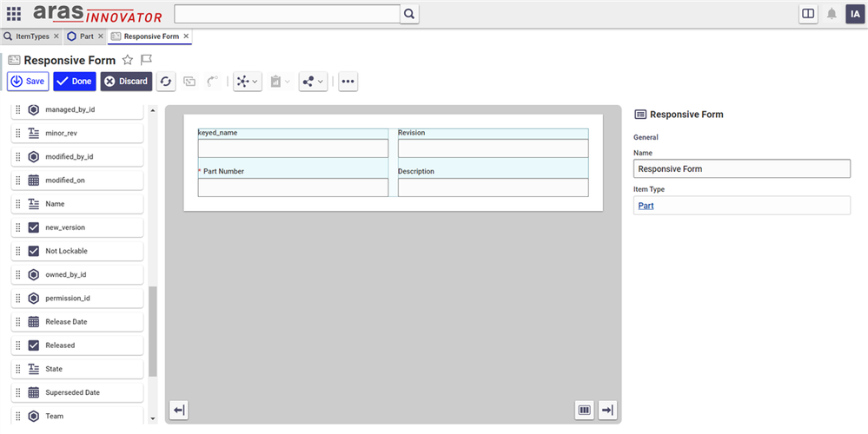The image size is (868, 434).
Task: Click the flag icon beside the title
Action: click(x=147, y=60)
